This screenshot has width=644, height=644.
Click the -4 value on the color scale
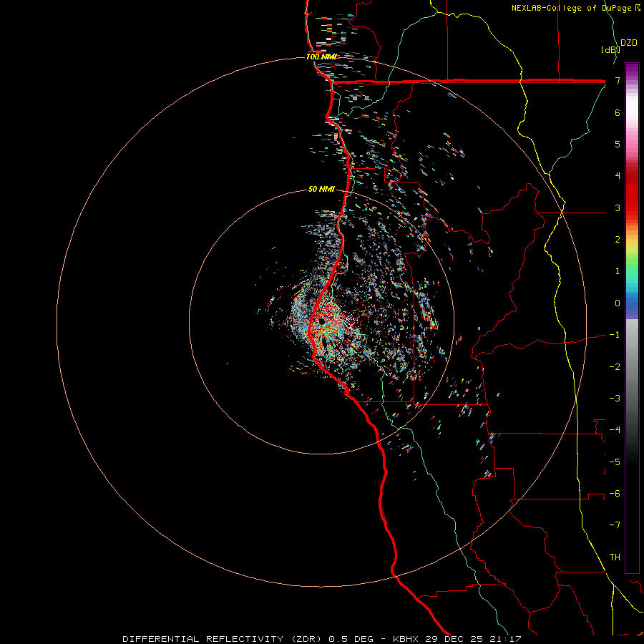click(x=615, y=430)
